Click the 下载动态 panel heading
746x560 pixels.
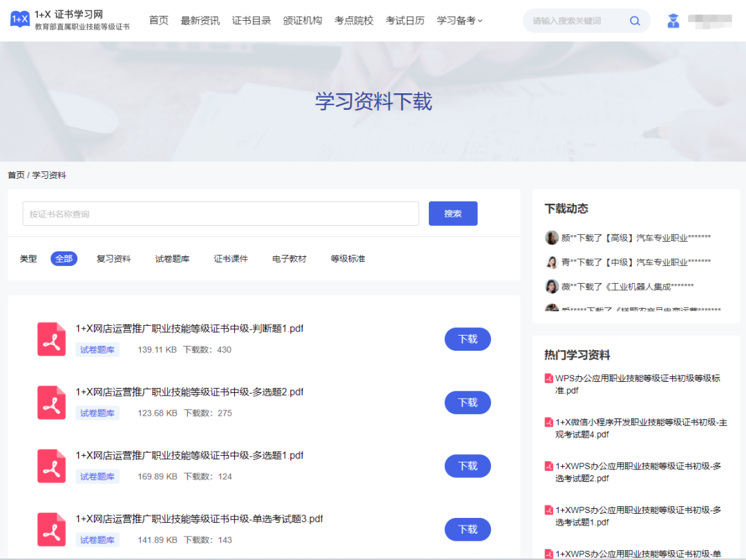coord(566,209)
